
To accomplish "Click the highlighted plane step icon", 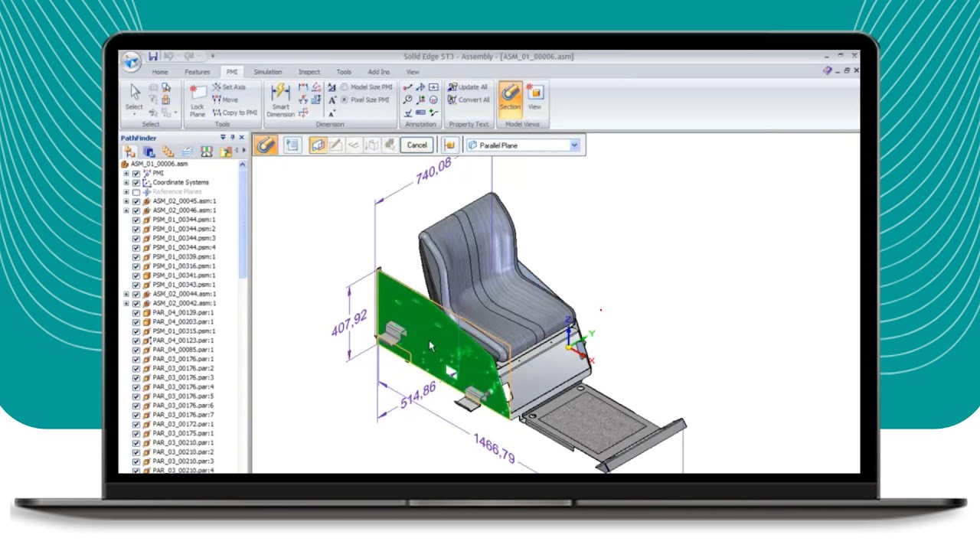I will [318, 145].
